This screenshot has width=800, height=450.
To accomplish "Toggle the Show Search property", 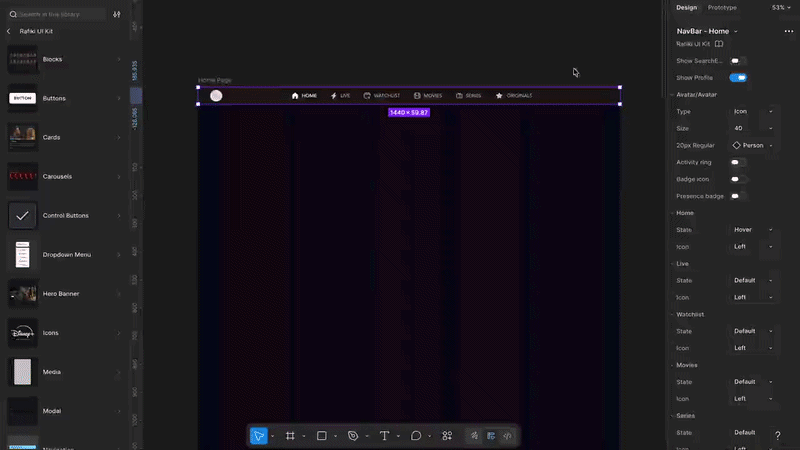I will [x=738, y=61].
